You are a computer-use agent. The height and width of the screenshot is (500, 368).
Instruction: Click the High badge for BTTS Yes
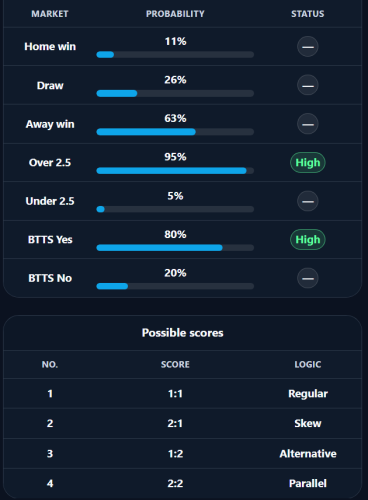[308, 240]
